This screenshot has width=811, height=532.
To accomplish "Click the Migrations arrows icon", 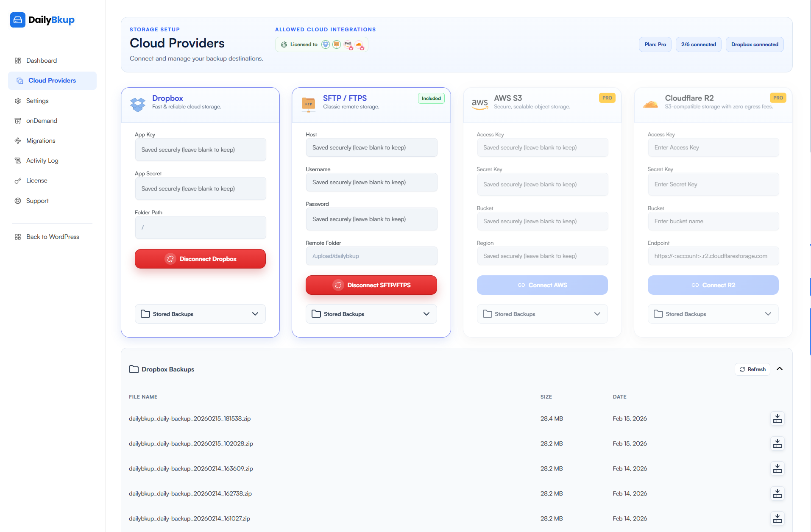I will coord(18,141).
